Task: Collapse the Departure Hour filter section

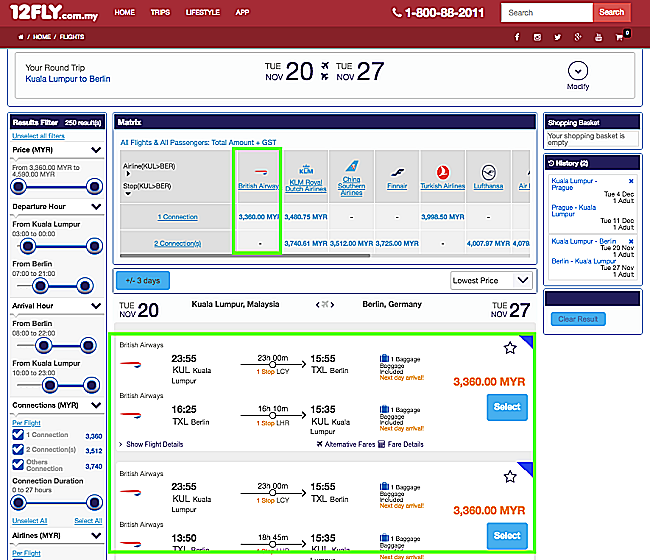Action: point(96,206)
